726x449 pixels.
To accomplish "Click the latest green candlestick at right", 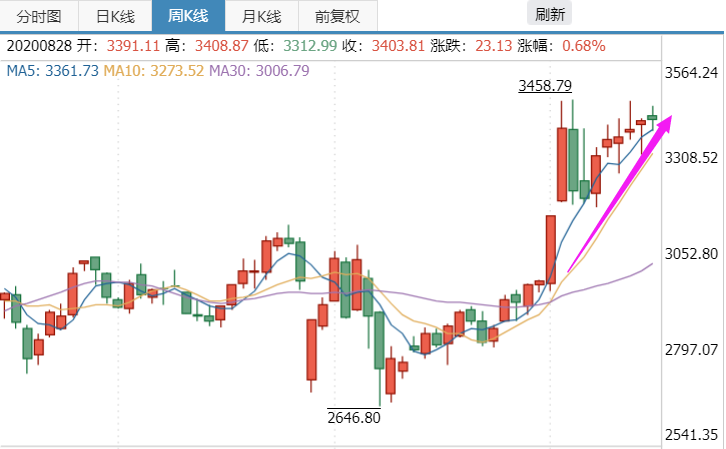I will (652, 118).
